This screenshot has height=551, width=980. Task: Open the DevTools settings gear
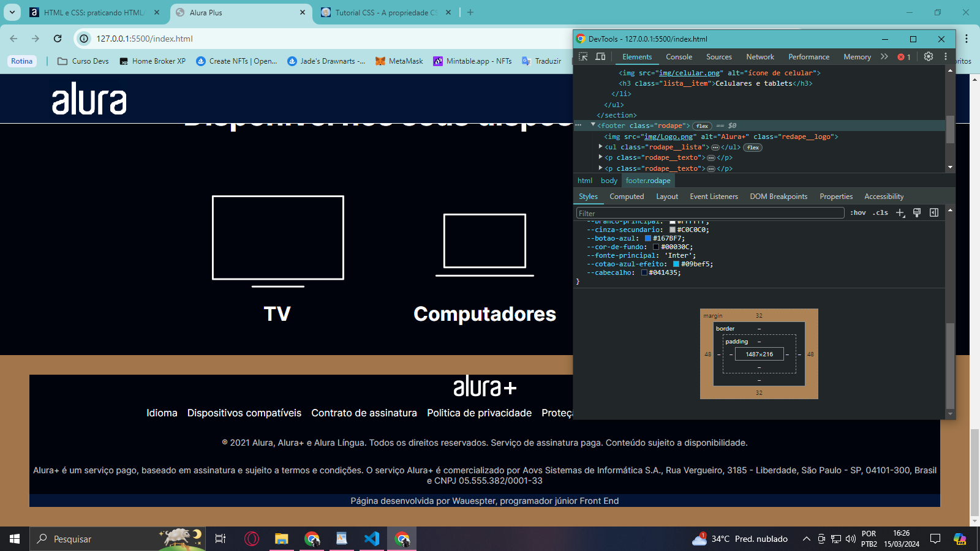pyautogui.click(x=929, y=56)
